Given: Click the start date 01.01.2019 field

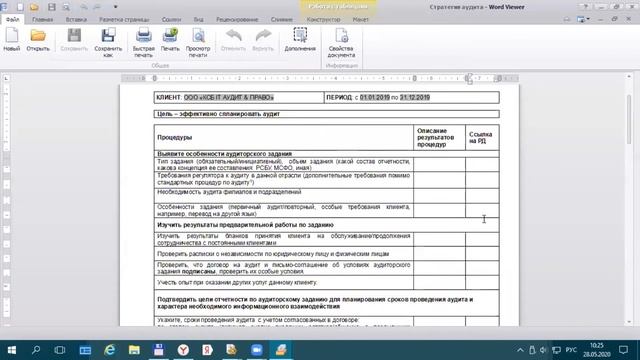Looking at the screenshot, I should click(x=375, y=98).
